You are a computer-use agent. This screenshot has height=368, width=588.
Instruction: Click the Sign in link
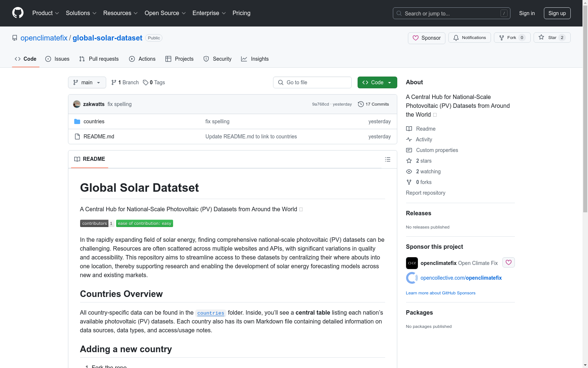coord(527,13)
